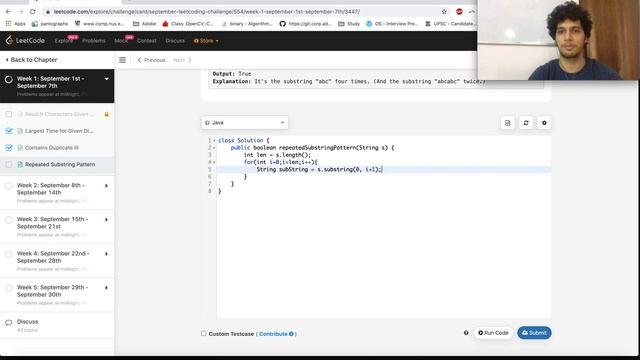Open the Adobe bookmark folder
Image resolution: width=640 pixels, height=360 pixels.
tap(144, 24)
